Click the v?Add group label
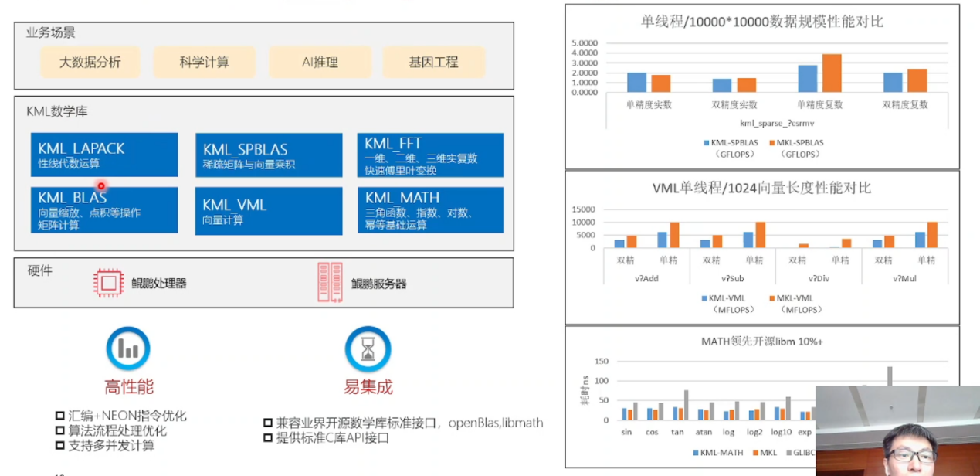 click(646, 278)
